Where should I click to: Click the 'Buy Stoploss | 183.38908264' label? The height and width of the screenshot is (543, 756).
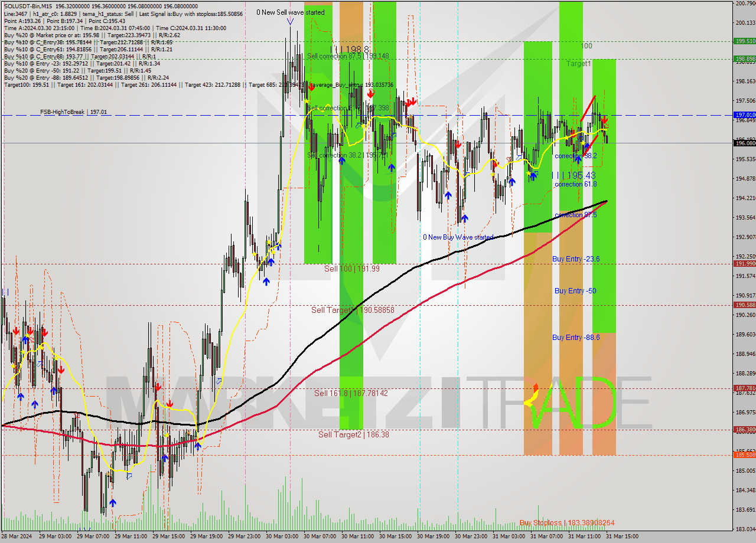pyautogui.click(x=567, y=523)
